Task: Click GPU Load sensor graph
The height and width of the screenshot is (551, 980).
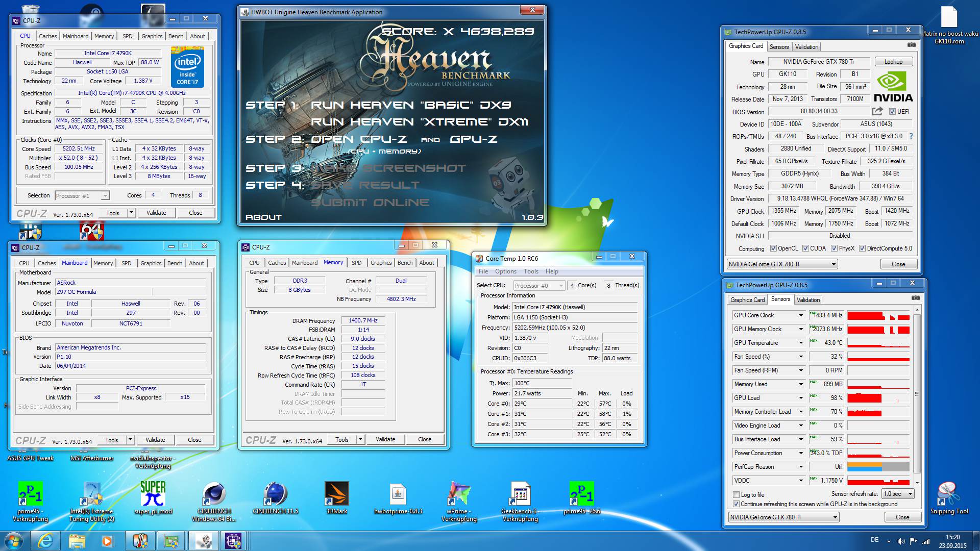Action: pos(878,398)
